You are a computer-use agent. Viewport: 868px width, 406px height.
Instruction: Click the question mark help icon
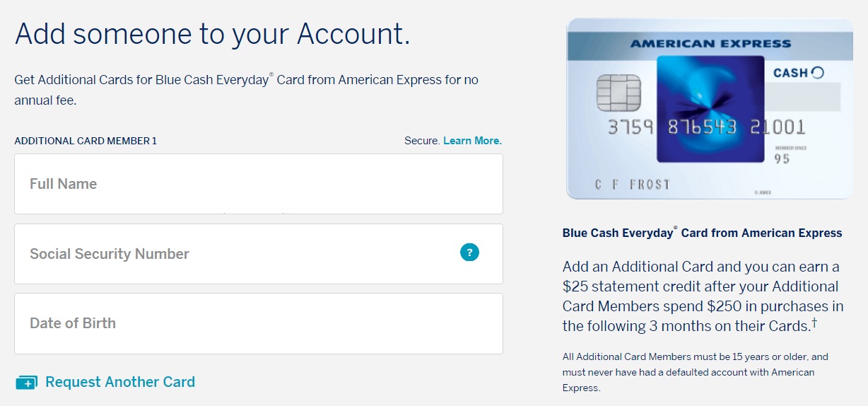click(469, 252)
